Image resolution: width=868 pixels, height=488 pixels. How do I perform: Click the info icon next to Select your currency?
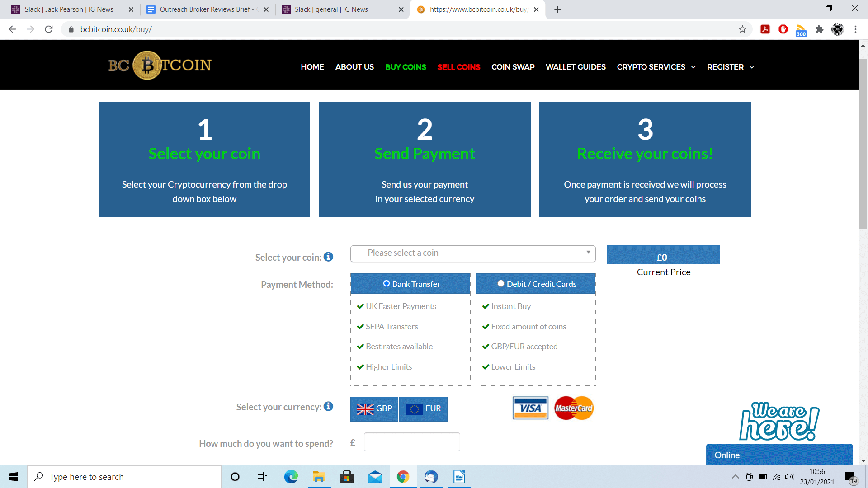point(328,406)
